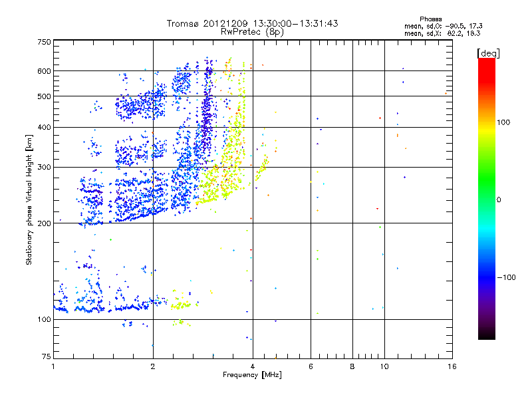The image size is (532, 399).
Task: Click the 'RwPretec (8p)' subtitle
Action: [x=252, y=32]
